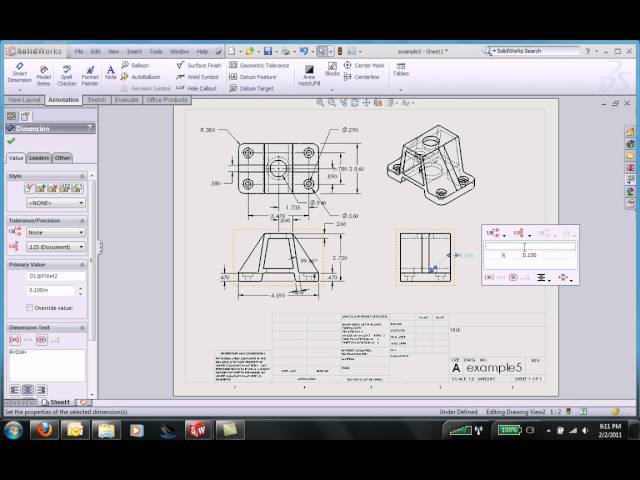The height and width of the screenshot is (480, 640).
Task: Click the volume icon in system tray
Action: tap(585, 430)
